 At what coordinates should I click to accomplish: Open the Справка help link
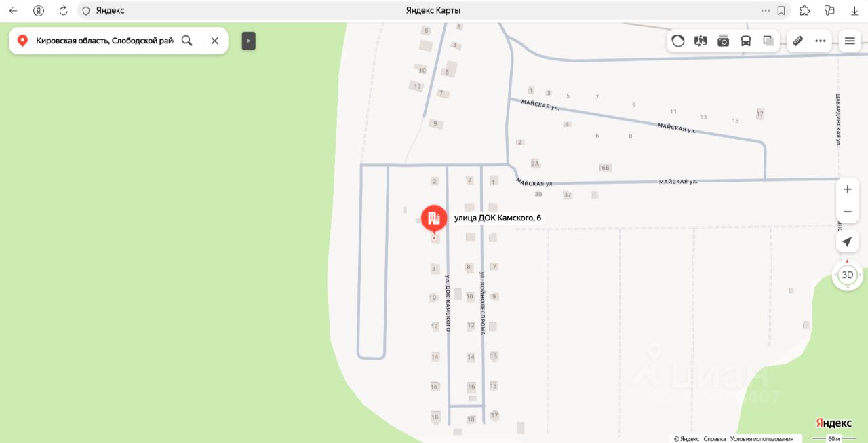(x=714, y=439)
